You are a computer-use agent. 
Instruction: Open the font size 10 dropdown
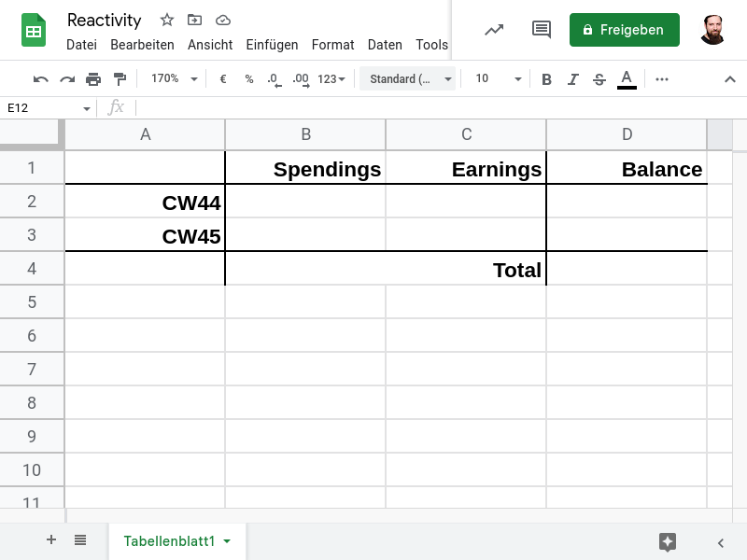pos(497,79)
